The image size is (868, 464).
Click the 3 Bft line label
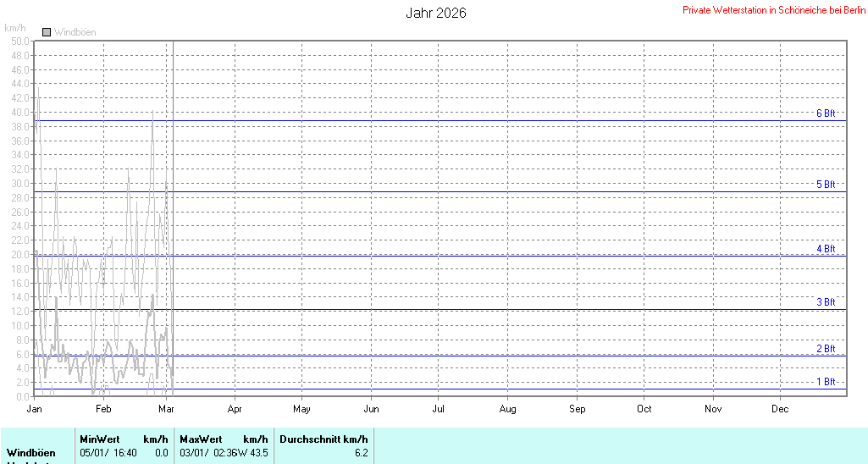[826, 302]
